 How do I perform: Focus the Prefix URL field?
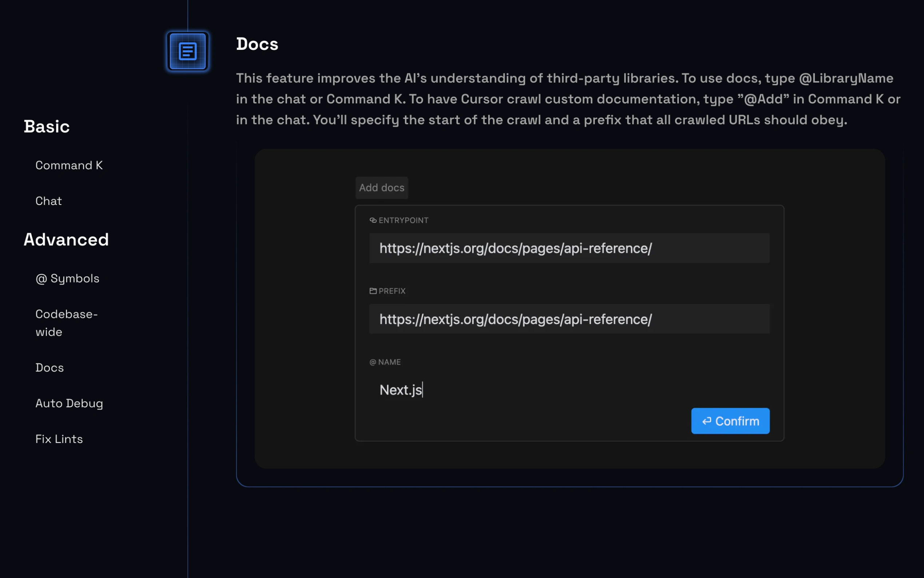[x=569, y=319]
